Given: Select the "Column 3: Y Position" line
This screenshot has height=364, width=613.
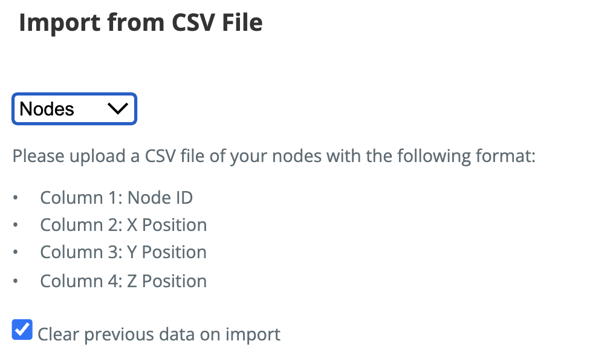Looking at the screenshot, I should [123, 252].
